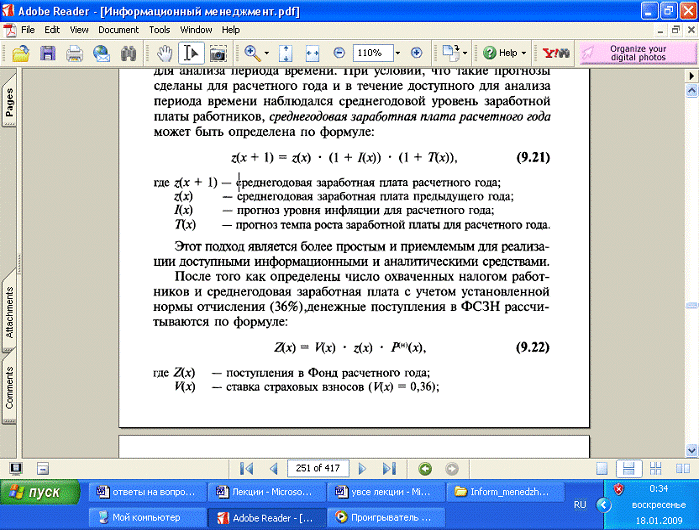The width and height of the screenshot is (699, 530).
Task: Open the Start (пуск) button
Action: [40, 492]
